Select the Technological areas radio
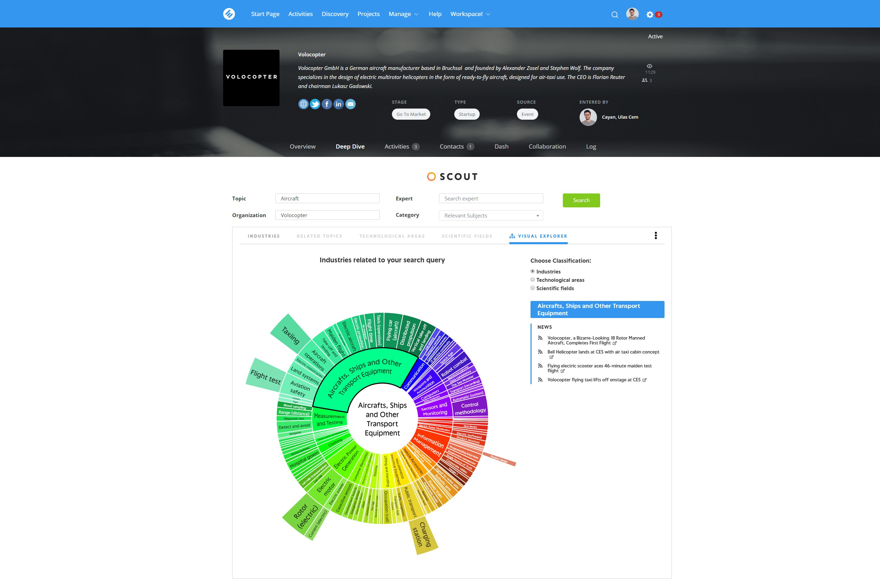880x588 pixels. click(x=532, y=279)
